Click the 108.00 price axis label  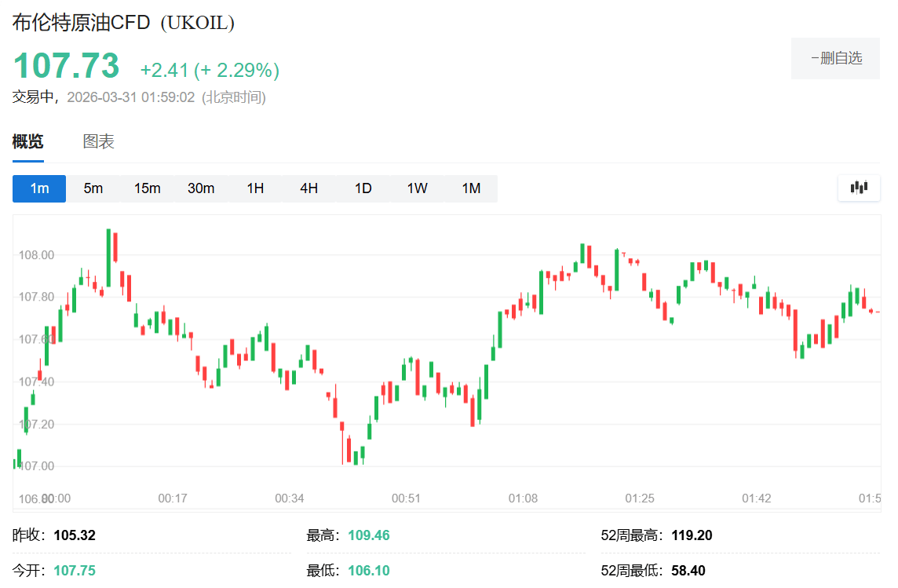36,255
